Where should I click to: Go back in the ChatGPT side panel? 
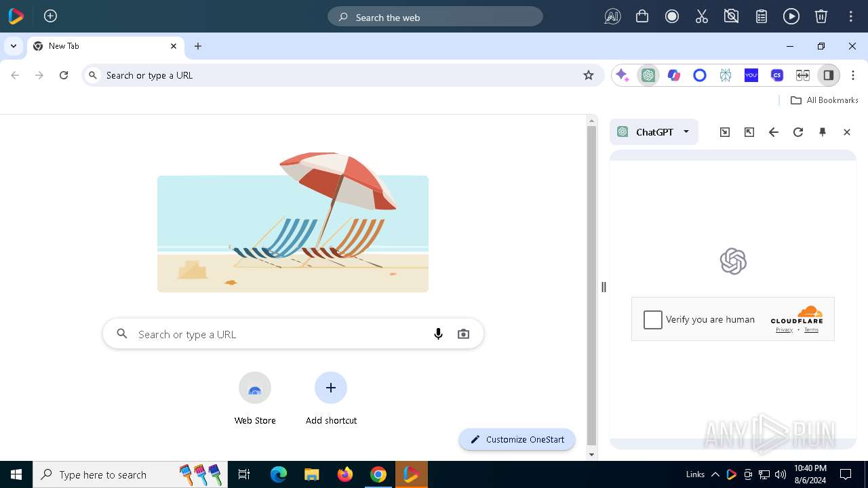(x=774, y=132)
